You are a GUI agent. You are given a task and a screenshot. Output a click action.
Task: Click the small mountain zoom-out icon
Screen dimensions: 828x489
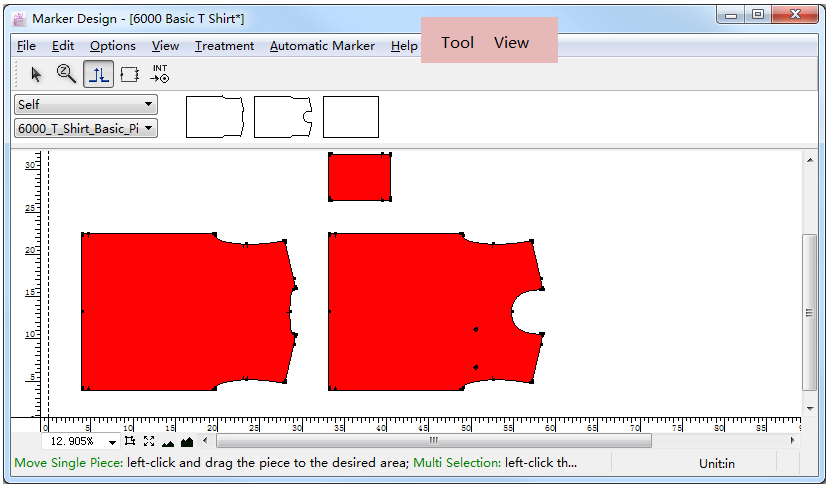pos(168,442)
